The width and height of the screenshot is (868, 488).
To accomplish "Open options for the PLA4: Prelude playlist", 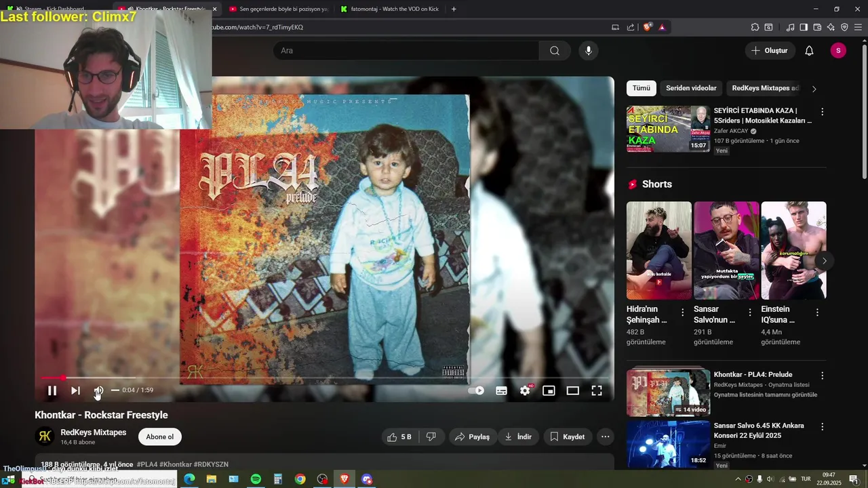I will click(823, 375).
